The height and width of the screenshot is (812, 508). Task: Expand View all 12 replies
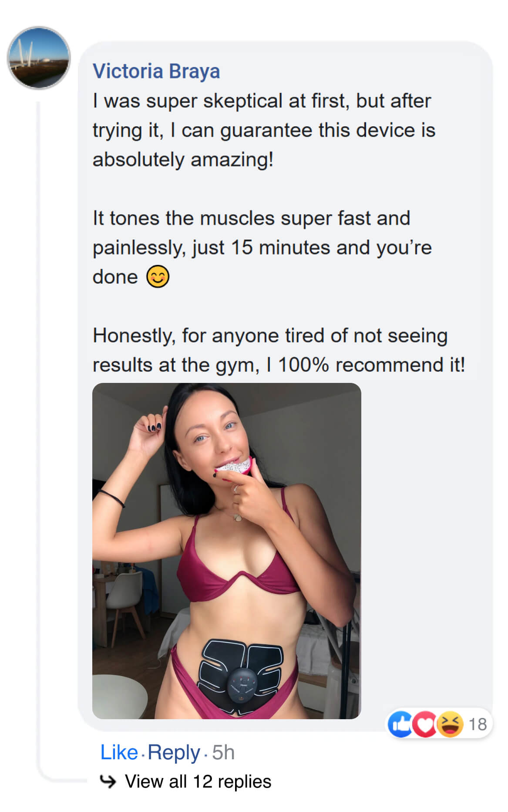point(198,782)
